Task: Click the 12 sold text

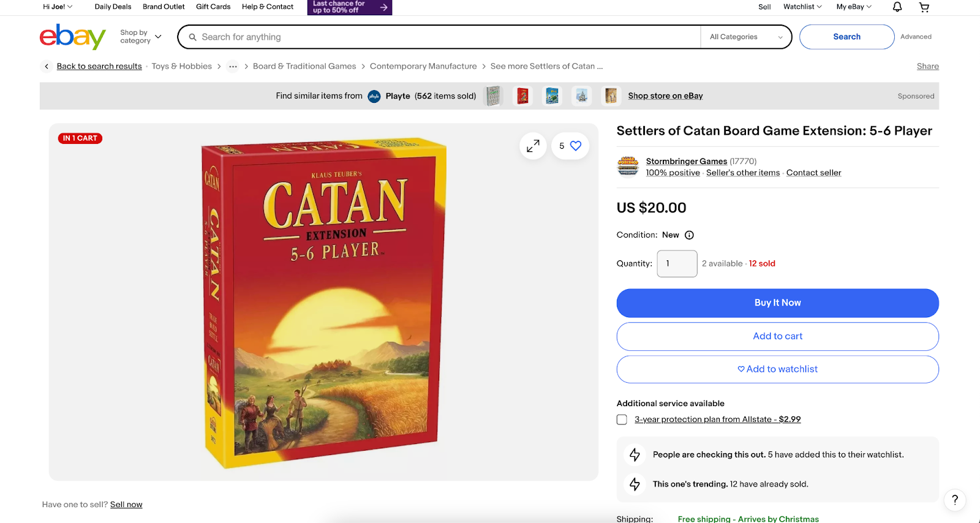Action: pyautogui.click(x=762, y=263)
